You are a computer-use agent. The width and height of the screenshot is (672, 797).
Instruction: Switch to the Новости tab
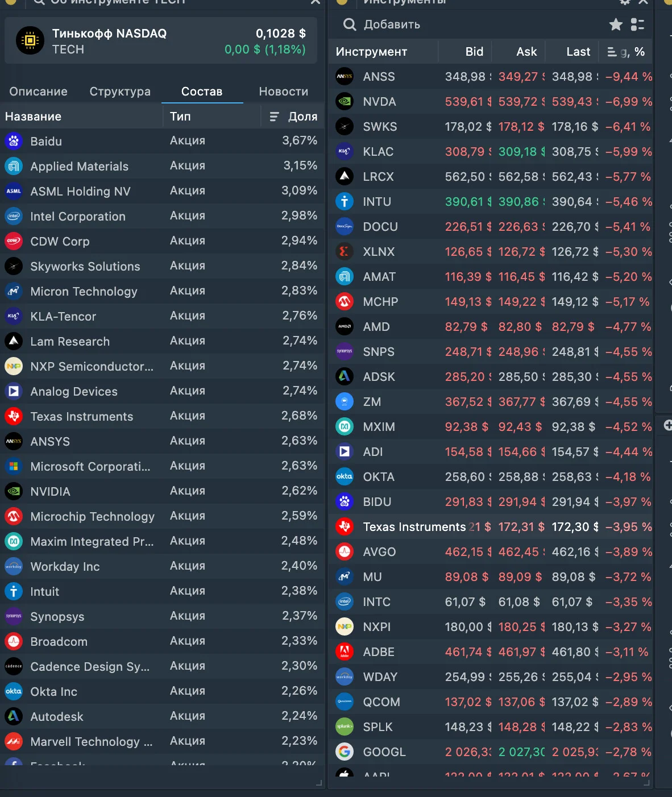click(x=284, y=92)
